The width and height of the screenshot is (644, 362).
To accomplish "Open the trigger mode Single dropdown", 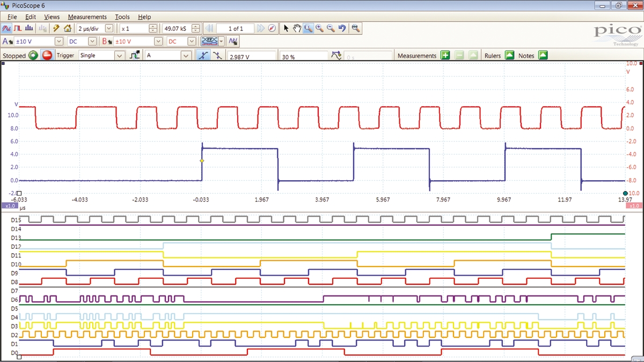I will [x=119, y=55].
